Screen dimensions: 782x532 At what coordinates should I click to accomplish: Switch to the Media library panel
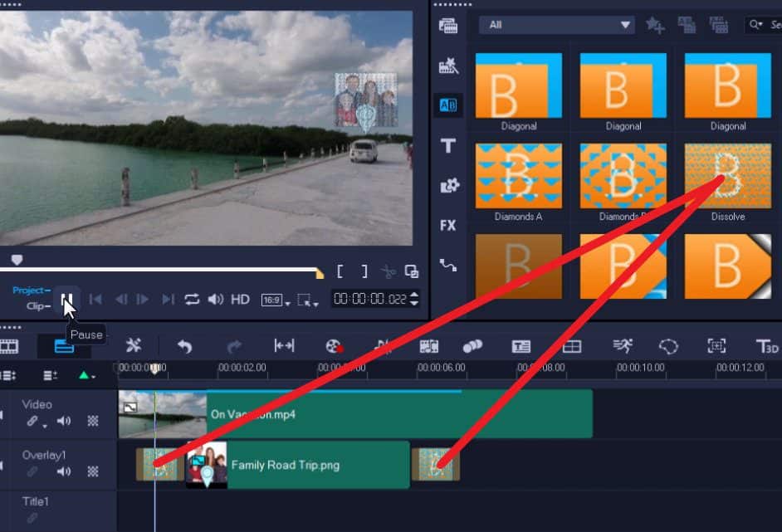tap(448, 26)
